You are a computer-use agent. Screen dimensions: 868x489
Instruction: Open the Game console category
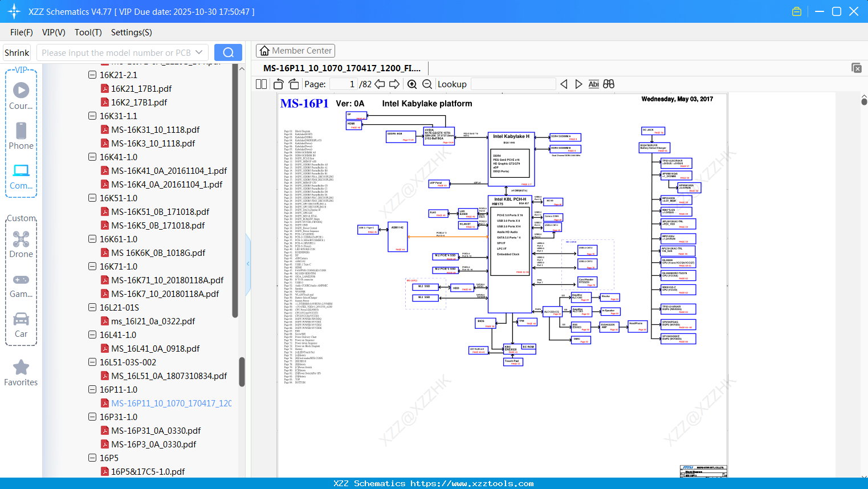[21, 285]
